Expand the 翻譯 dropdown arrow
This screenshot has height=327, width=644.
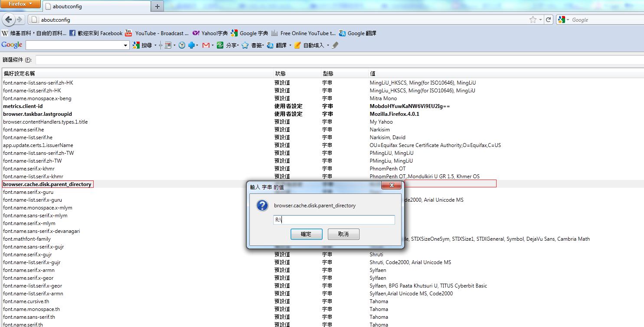point(291,45)
